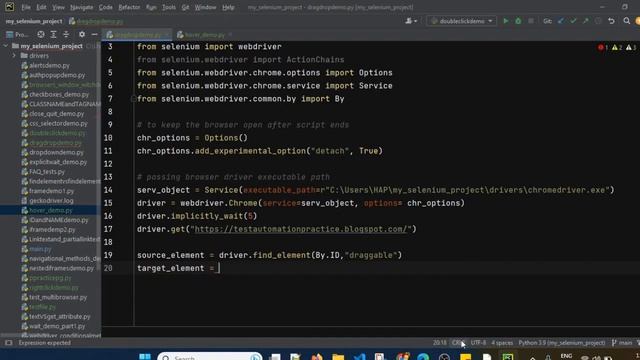Open geckodriver.log in project tree
640x360 pixels.
(51, 201)
